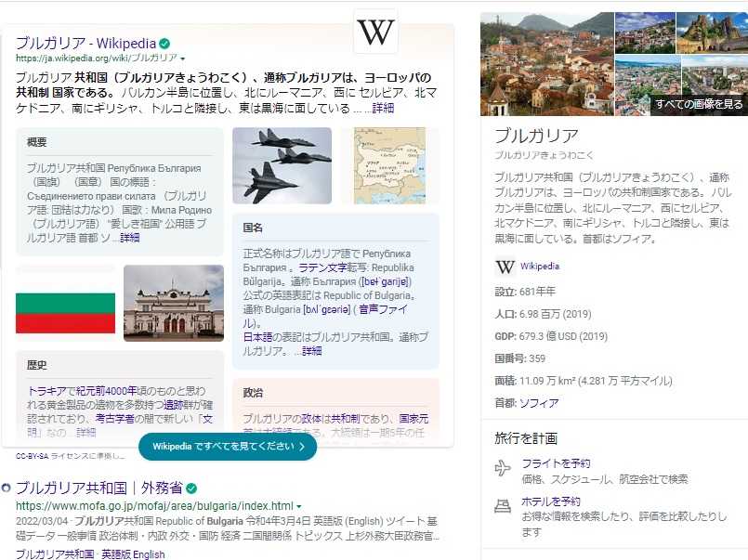748x560 pixels.
Task: Click the 日本語 link in 国名 card
Action: (x=257, y=337)
